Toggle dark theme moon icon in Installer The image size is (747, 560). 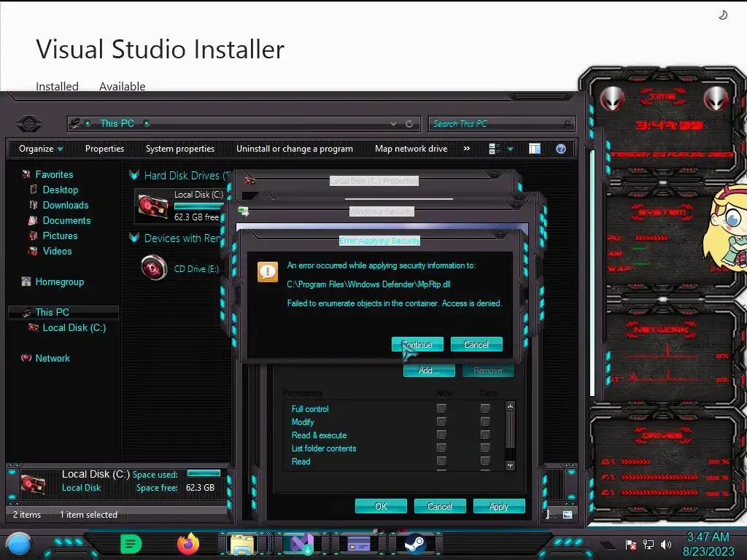click(723, 15)
